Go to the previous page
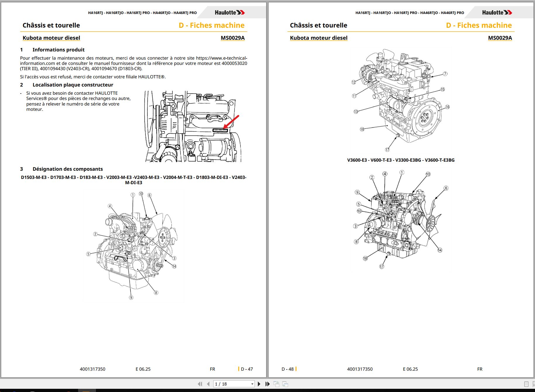The width and height of the screenshot is (535, 392). click(208, 384)
